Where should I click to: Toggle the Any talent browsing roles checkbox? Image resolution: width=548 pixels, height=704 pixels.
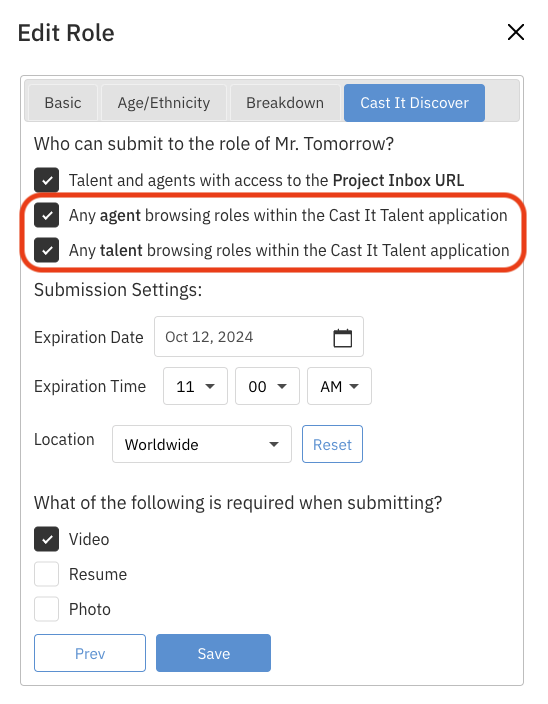(47, 250)
